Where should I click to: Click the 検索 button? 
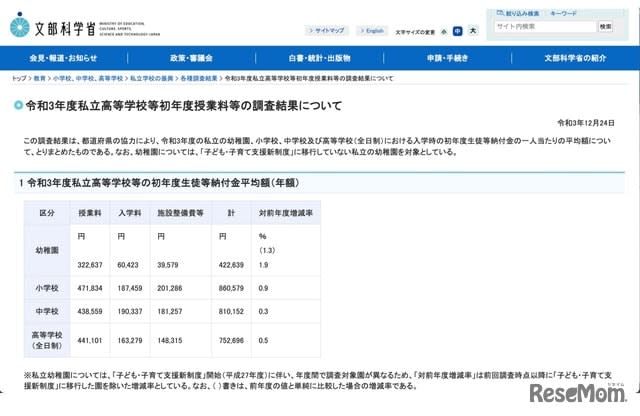605,27
